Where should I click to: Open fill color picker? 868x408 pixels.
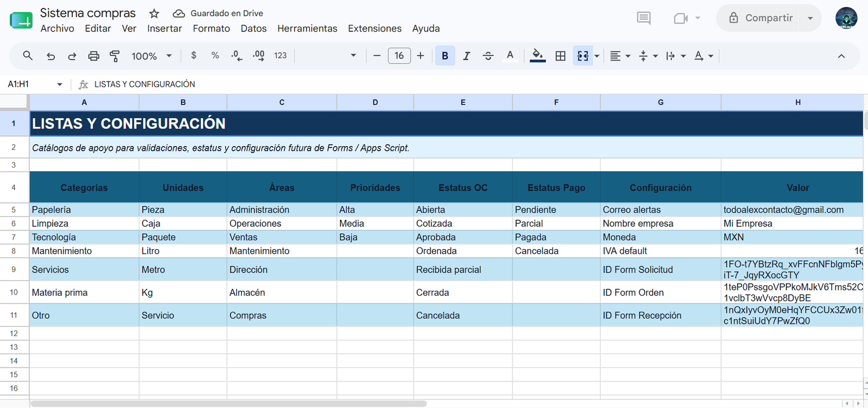pos(538,56)
